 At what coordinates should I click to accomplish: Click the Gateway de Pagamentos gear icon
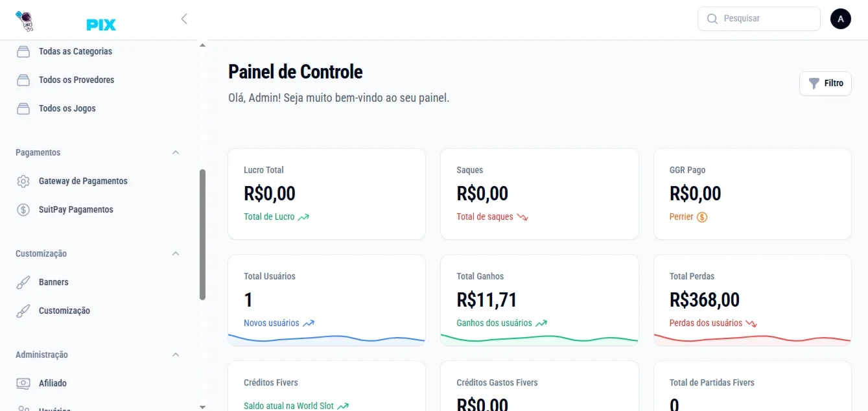tap(23, 181)
